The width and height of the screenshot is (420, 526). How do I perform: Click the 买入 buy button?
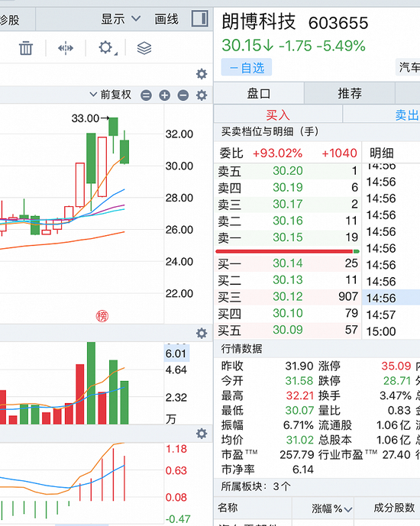pos(278,115)
